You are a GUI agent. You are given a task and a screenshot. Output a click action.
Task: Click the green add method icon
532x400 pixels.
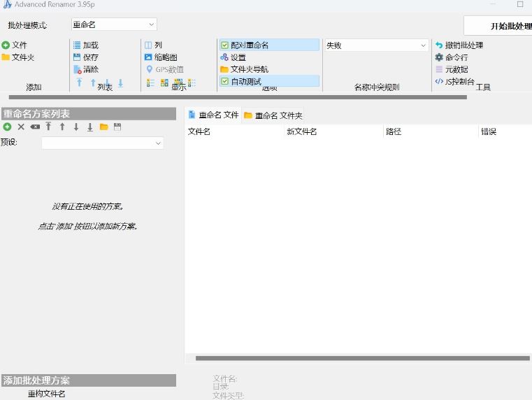(x=7, y=127)
